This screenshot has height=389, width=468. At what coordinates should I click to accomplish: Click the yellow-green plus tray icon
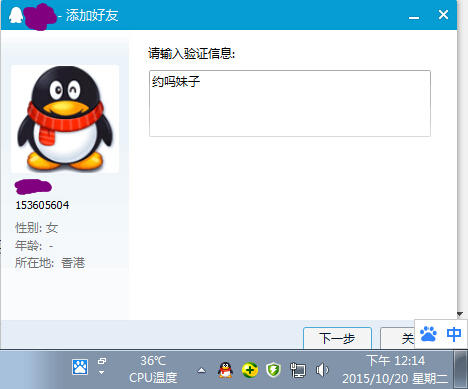point(250,370)
